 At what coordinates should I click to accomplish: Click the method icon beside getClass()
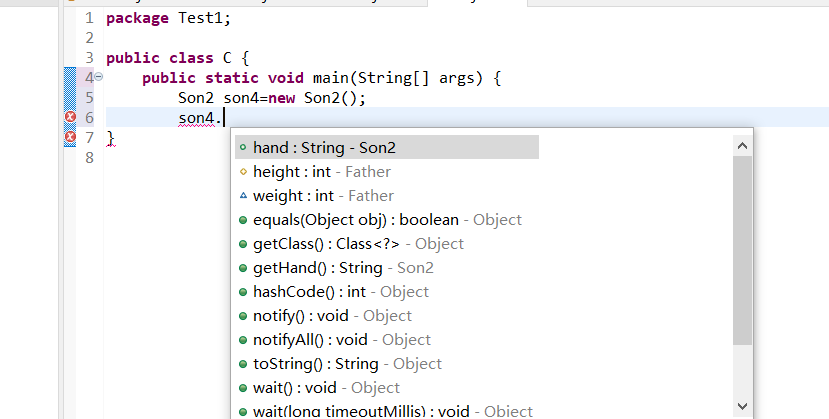243,244
